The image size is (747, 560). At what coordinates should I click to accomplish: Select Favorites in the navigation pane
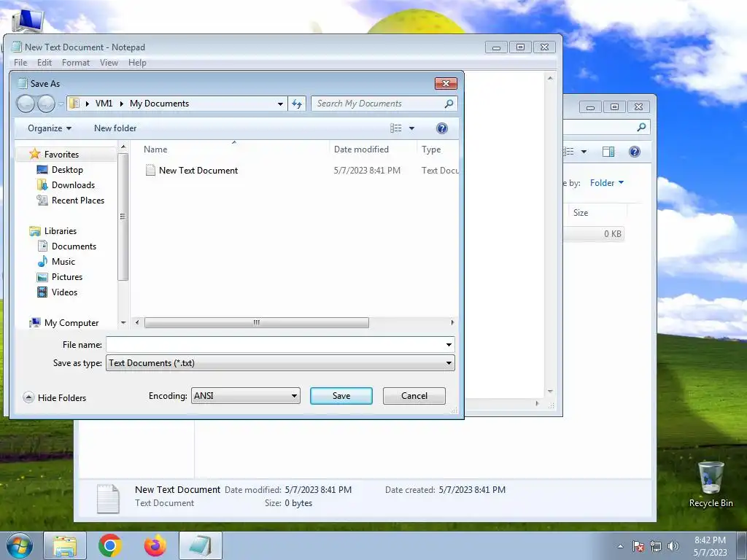[61, 155]
